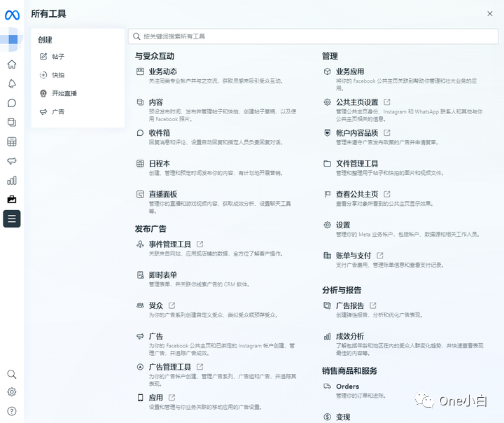Image resolution: width=504 pixels, height=423 pixels.
Task: Focus the 按关键词搜索所有工具 search field
Action: click(x=314, y=36)
